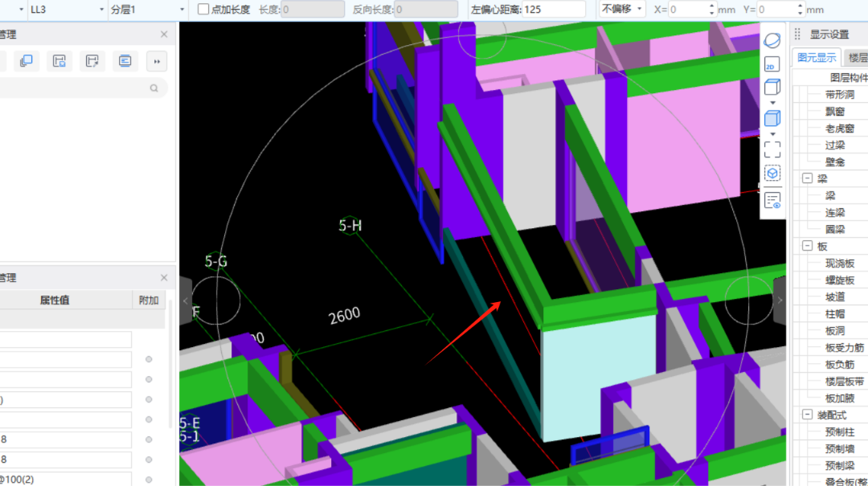This screenshot has width=868, height=486.
Task: Click the 附加 column header
Action: click(149, 300)
